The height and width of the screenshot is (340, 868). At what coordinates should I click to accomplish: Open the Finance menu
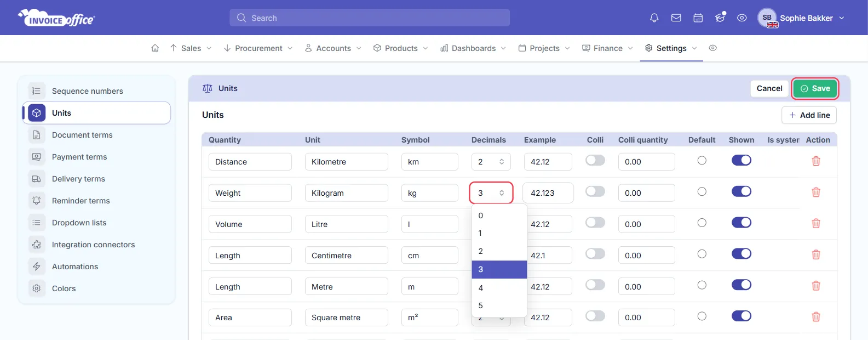pyautogui.click(x=608, y=48)
